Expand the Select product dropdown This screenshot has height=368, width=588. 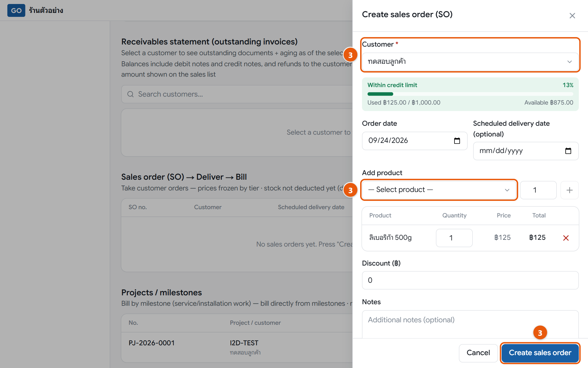click(439, 190)
